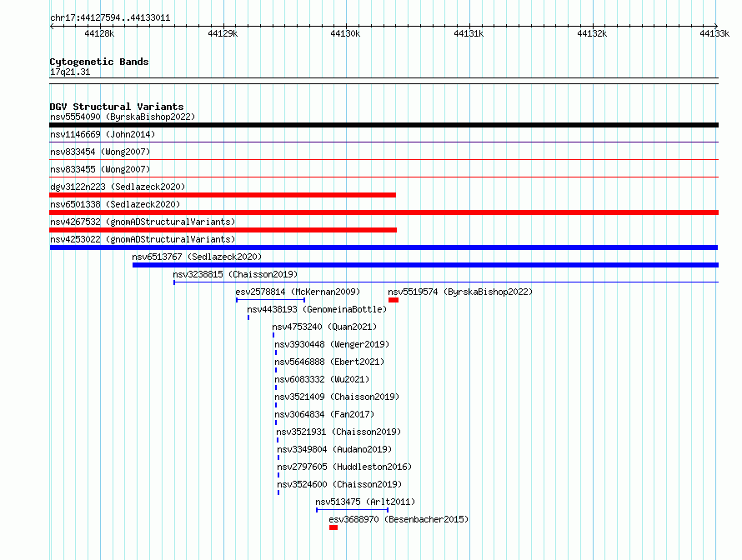
Task: Open nsv3521409 (Chaisson2019) label
Action: [337, 397]
